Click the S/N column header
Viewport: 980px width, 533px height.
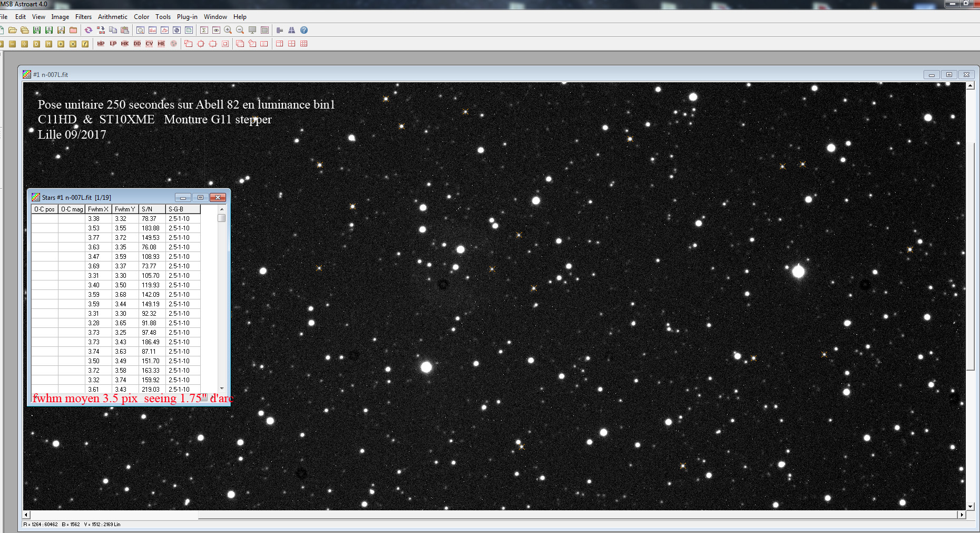tap(152, 209)
